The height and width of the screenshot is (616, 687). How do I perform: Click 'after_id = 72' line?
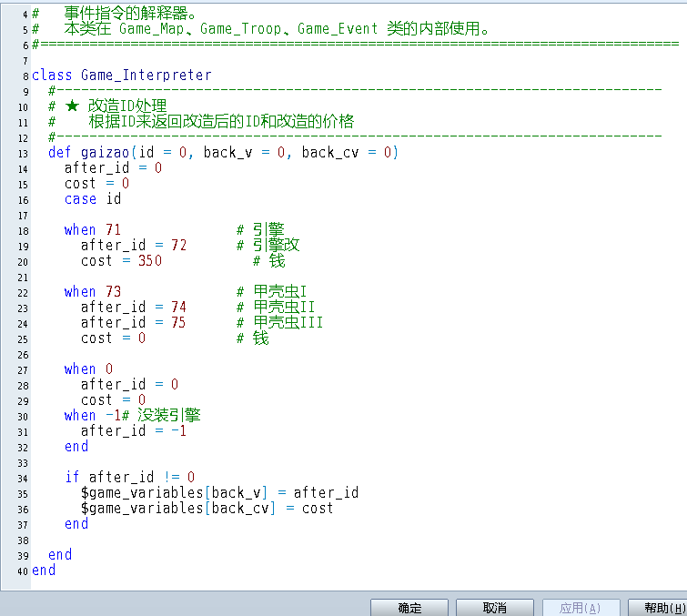click(134, 246)
